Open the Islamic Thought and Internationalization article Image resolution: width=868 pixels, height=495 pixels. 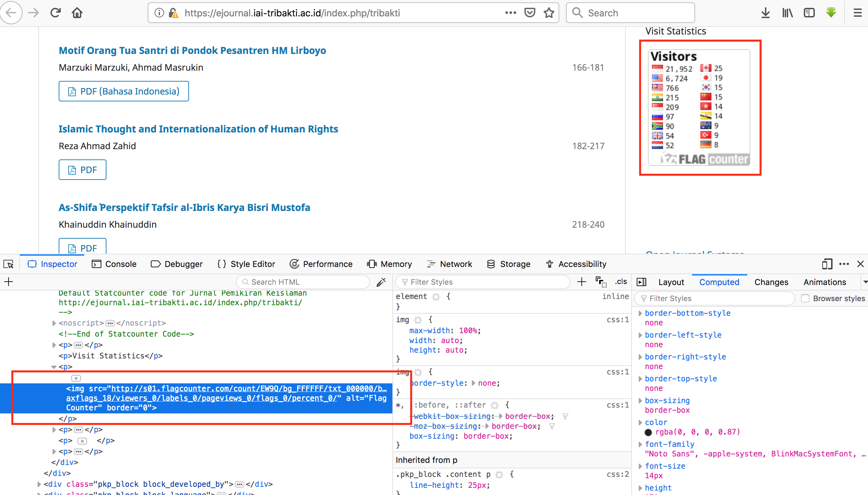(x=198, y=129)
